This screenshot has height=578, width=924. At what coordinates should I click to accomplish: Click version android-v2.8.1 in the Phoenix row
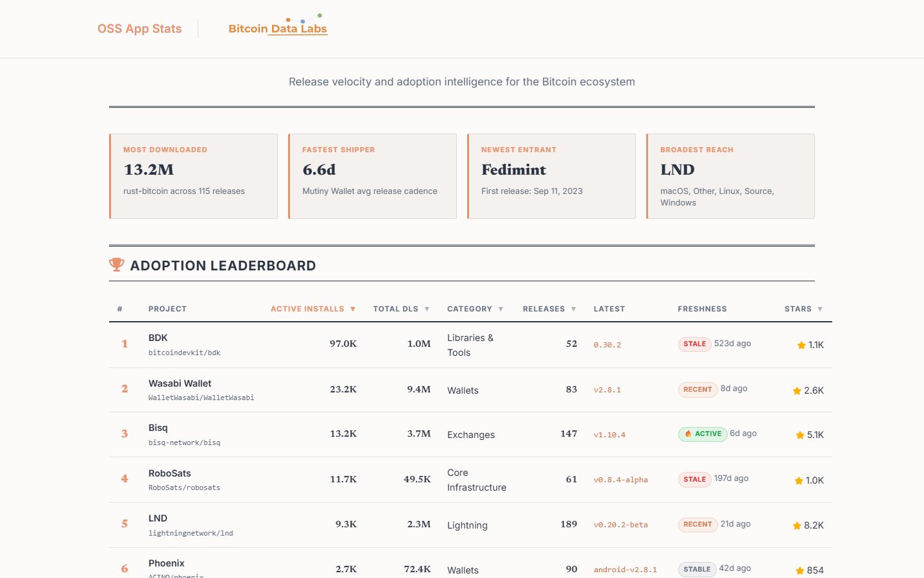coord(625,570)
